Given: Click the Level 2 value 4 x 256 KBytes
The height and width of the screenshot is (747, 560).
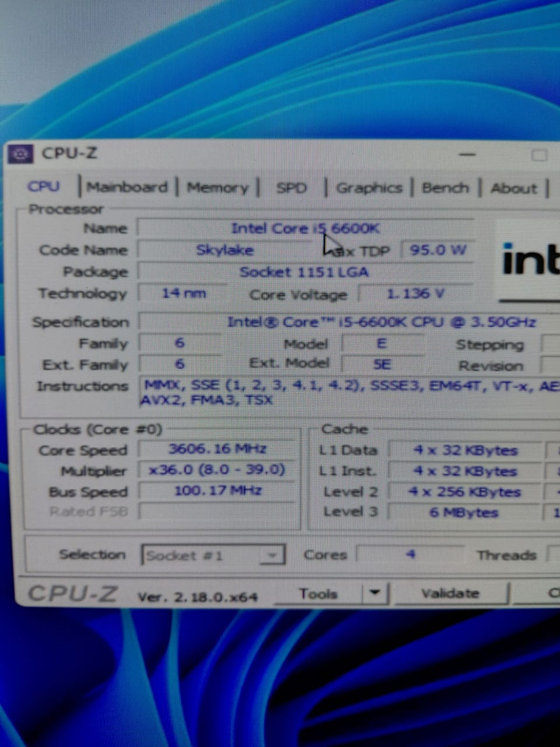Looking at the screenshot, I should pos(465,492).
